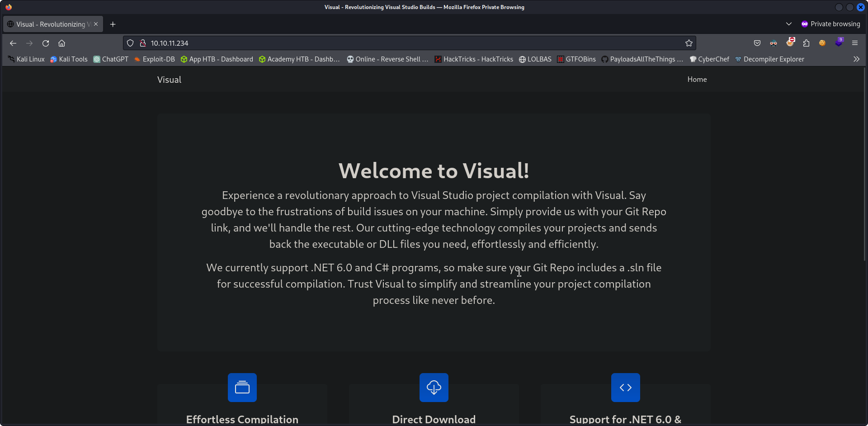
Task: Go back using the back arrow
Action: 13,43
